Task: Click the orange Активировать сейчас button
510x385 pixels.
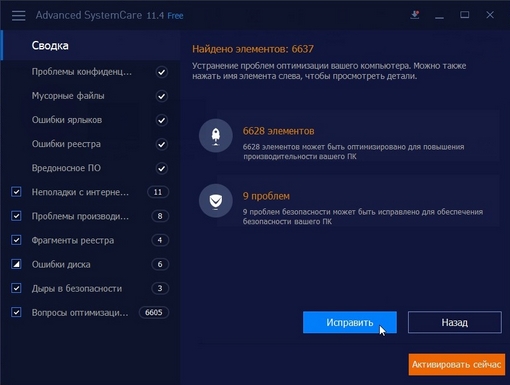Action: pyautogui.click(x=457, y=365)
